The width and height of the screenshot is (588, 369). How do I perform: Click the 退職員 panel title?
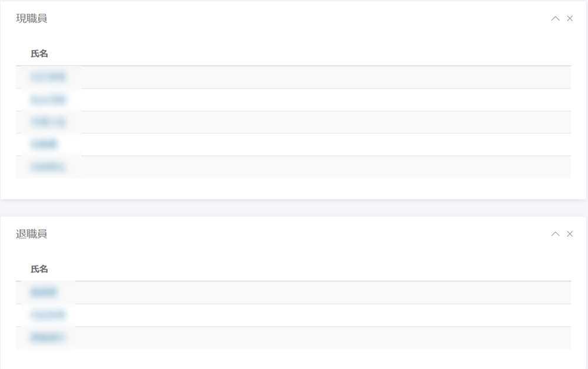click(32, 234)
